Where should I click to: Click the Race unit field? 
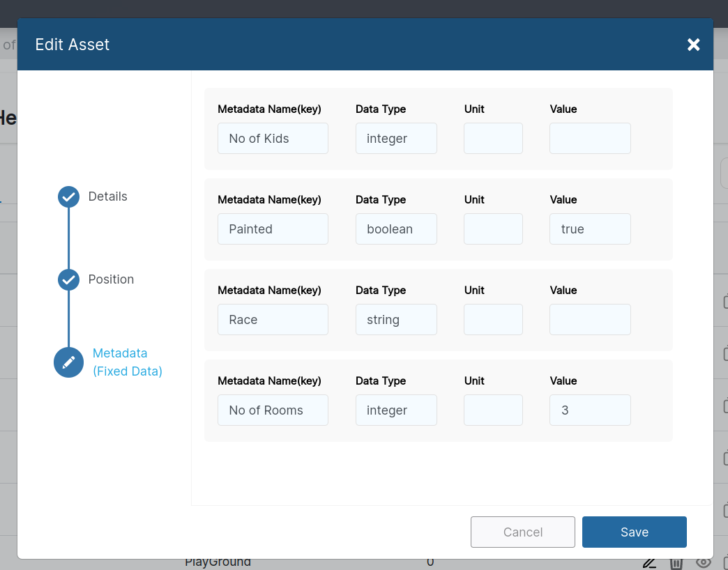pyautogui.click(x=493, y=320)
